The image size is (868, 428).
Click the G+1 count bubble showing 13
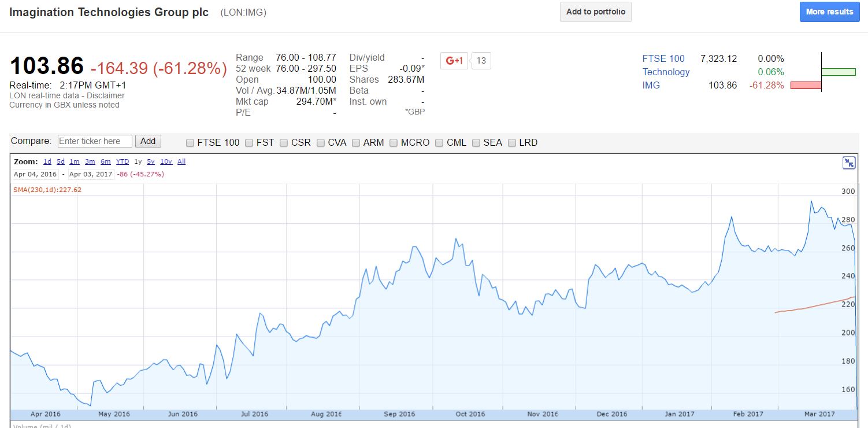pyautogui.click(x=481, y=61)
